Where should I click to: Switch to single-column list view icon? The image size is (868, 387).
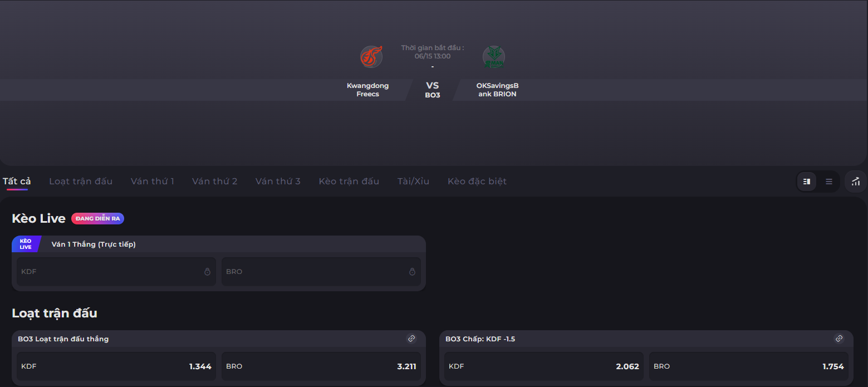[829, 182]
